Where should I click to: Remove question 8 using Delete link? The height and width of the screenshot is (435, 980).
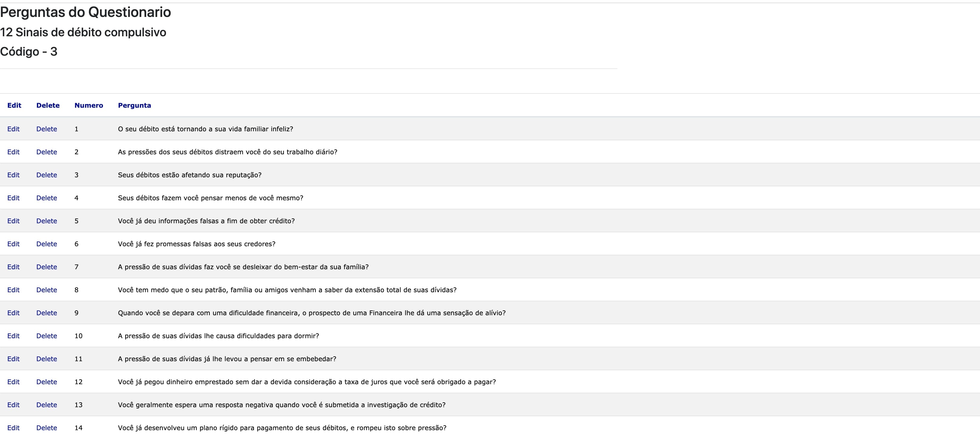coord(46,290)
